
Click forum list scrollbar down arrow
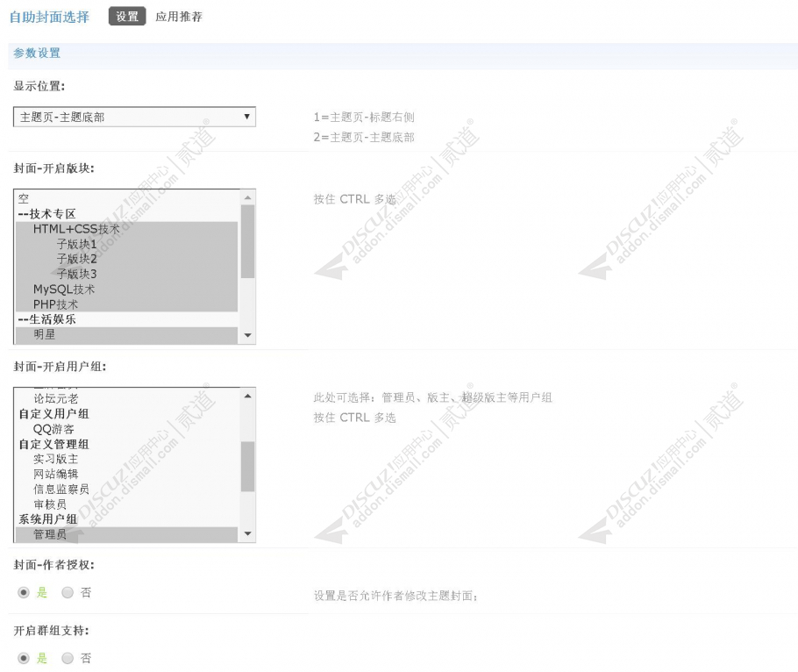click(247, 335)
